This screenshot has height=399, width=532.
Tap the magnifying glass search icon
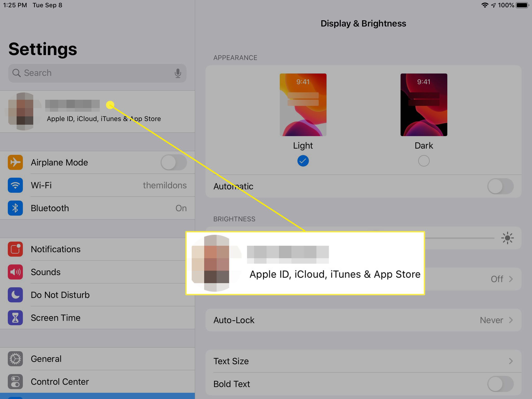click(16, 73)
